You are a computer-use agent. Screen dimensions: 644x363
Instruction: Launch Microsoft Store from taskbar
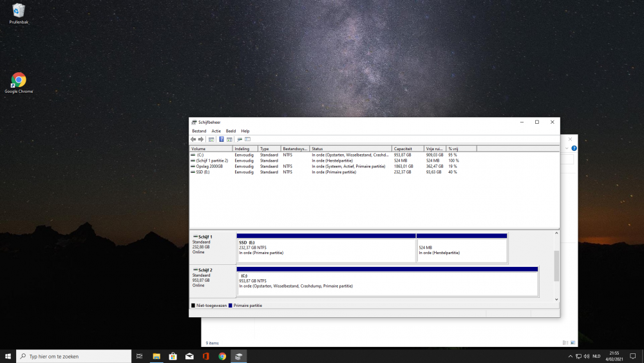[x=173, y=356]
